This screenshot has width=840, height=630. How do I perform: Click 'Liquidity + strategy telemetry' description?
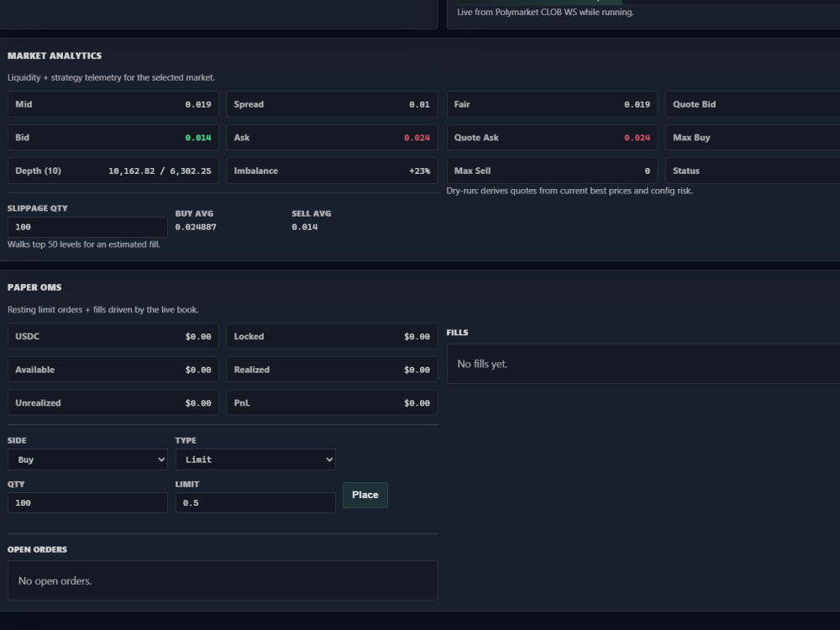click(x=112, y=77)
